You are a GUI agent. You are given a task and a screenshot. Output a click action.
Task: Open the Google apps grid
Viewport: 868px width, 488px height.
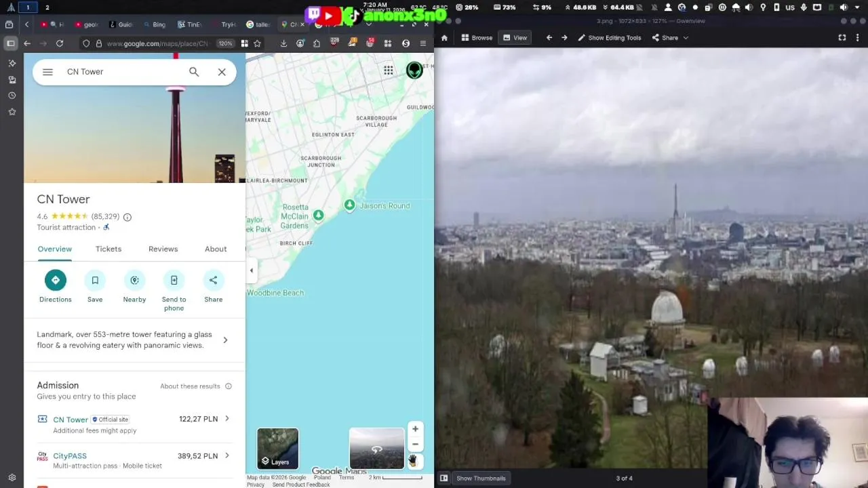[389, 70]
